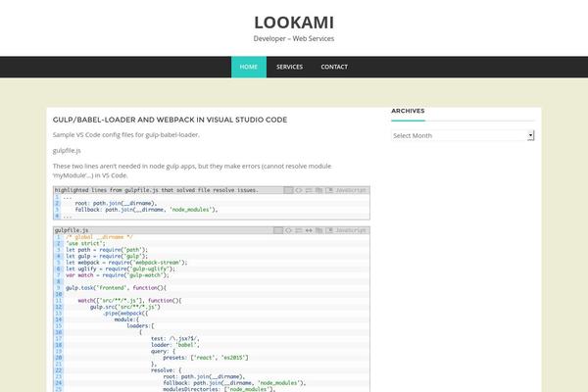Click the gulp.task('frontend' code line
This screenshot has width=588, height=392.
click(116, 288)
